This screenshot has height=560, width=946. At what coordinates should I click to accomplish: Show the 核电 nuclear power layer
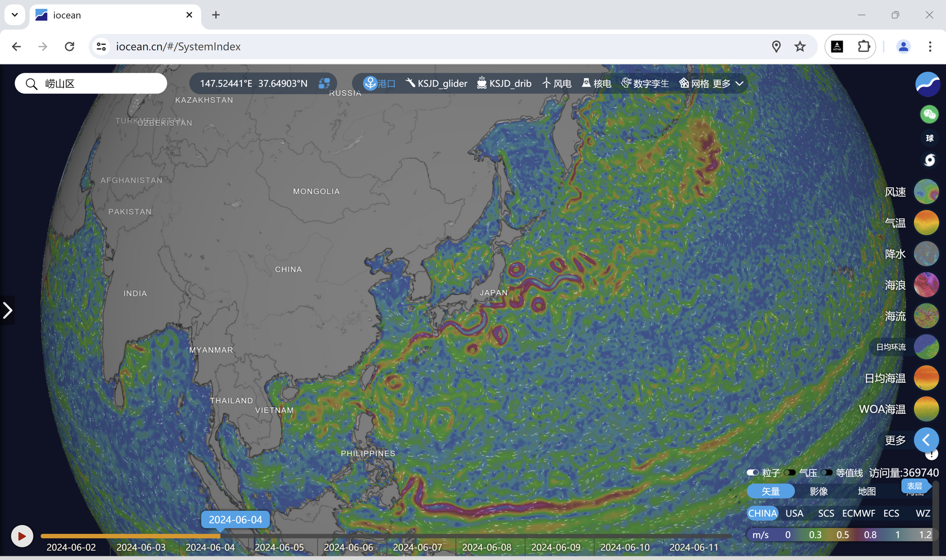[x=597, y=83]
